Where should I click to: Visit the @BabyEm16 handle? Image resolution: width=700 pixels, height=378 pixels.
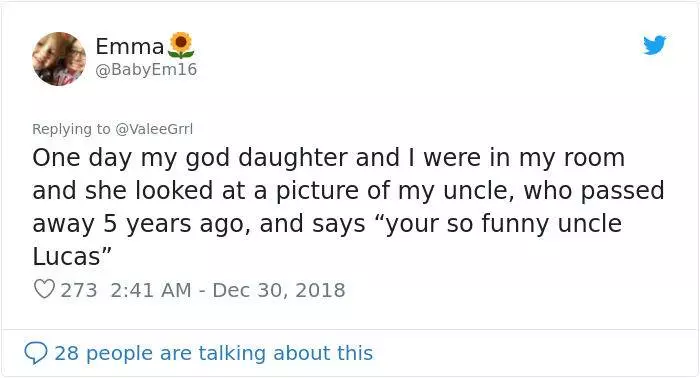pos(146,69)
